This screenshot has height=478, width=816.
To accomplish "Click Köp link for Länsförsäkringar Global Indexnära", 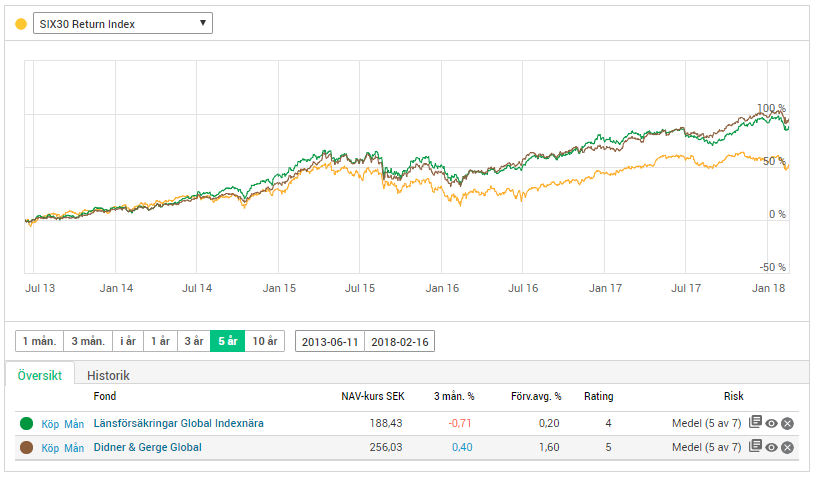I will pyautogui.click(x=51, y=423).
